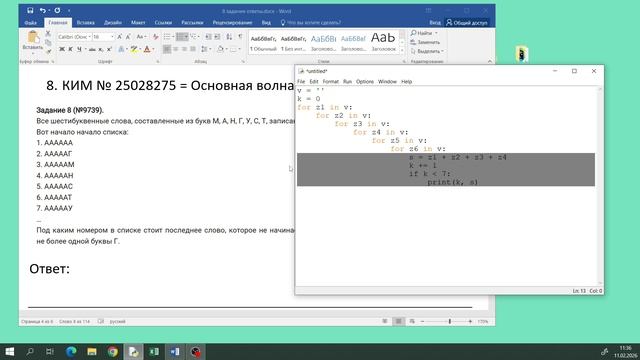Click Общий доступ share button
The image size is (640, 360).
click(x=467, y=23)
